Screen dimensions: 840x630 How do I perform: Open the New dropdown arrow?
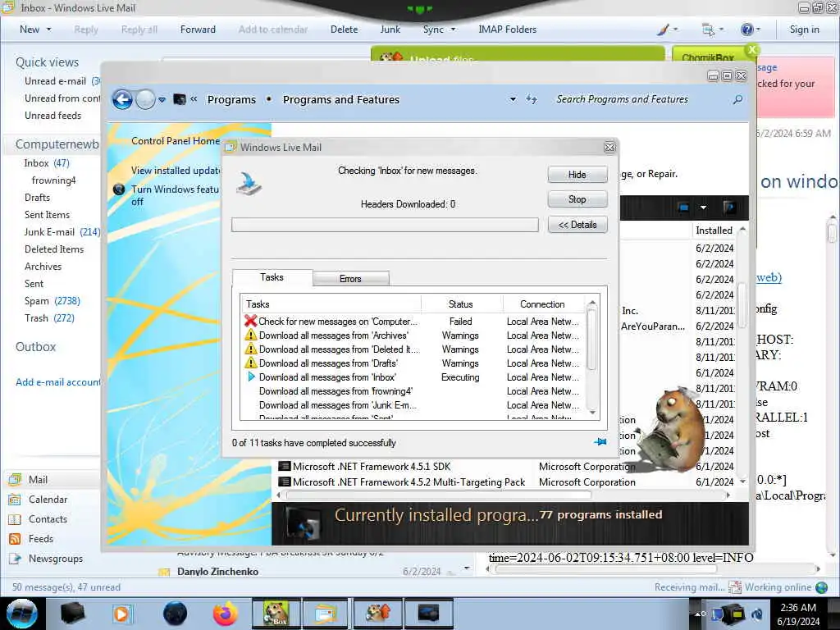(48, 30)
